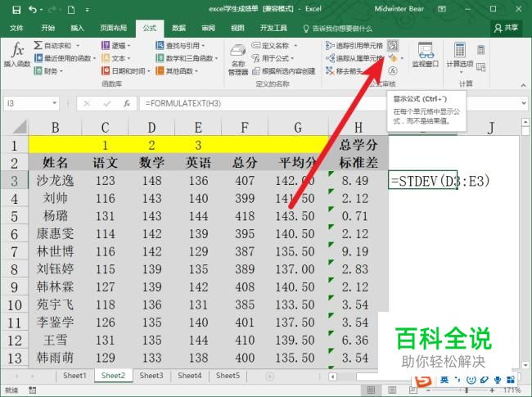Open the 监视窗口 Watch Window
The height and width of the screenshot is (397, 532).
pyautogui.click(x=425, y=54)
